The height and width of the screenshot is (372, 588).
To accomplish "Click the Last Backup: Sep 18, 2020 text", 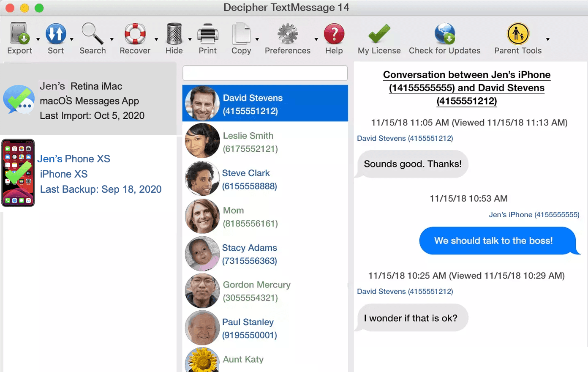I will (101, 189).
